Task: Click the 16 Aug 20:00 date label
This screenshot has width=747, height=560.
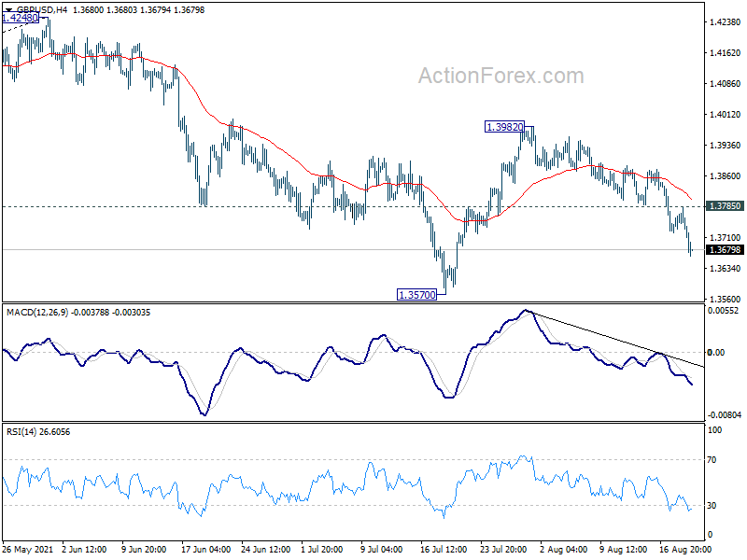Action: coord(685,550)
